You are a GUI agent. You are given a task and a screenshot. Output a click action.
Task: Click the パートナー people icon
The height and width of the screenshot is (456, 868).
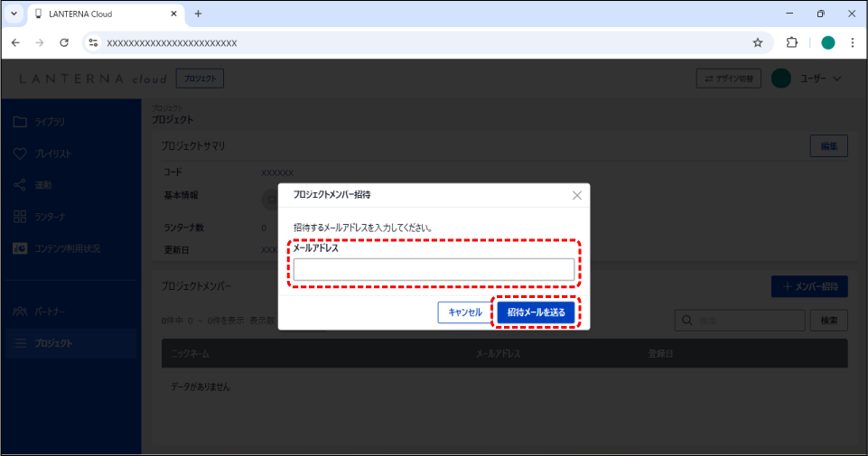point(20,312)
